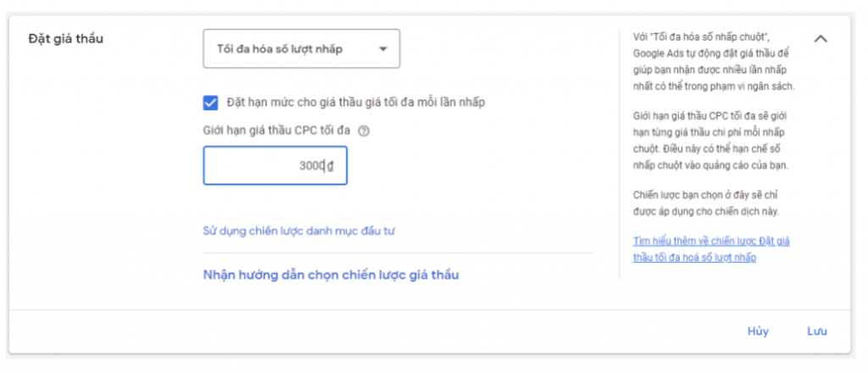Viewport: 868px width, 373px height.
Task: Collapse the Đặt giá thầu section chevron
Action: [x=821, y=39]
